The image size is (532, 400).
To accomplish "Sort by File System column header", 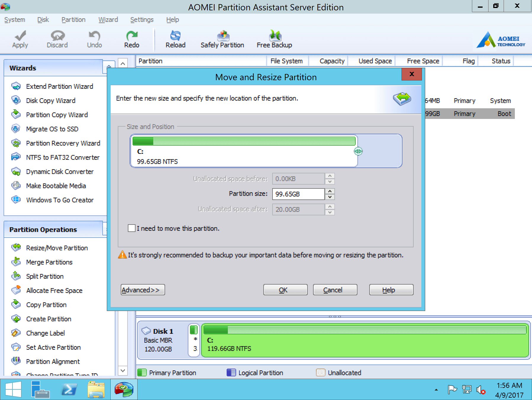I will (286, 61).
